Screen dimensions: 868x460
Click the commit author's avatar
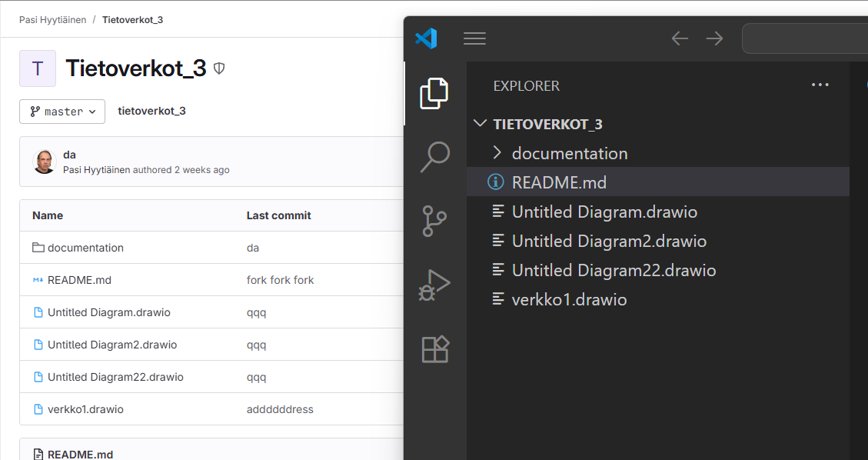pyautogui.click(x=45, y=162)
